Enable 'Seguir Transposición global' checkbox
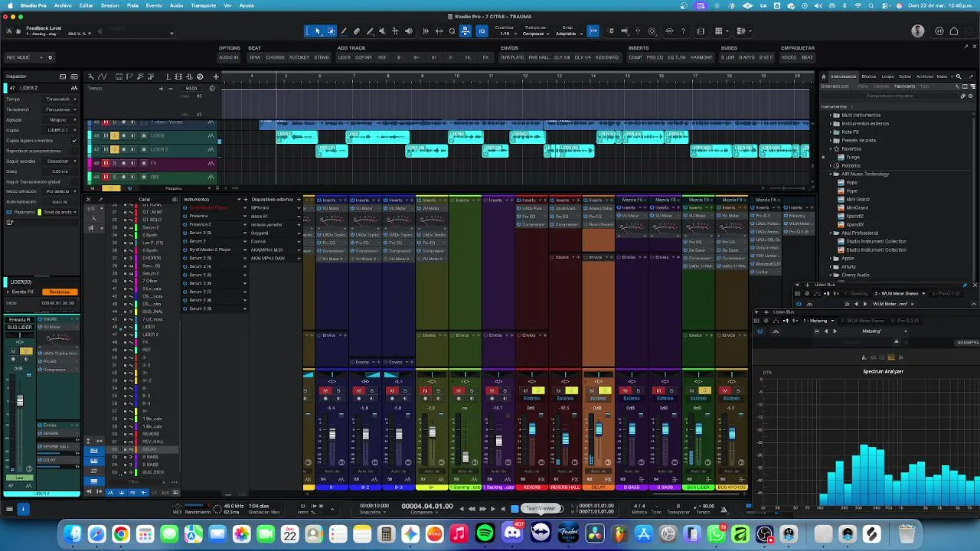The height and width of the screenshot is (551, 980). [x=74, y=181]
